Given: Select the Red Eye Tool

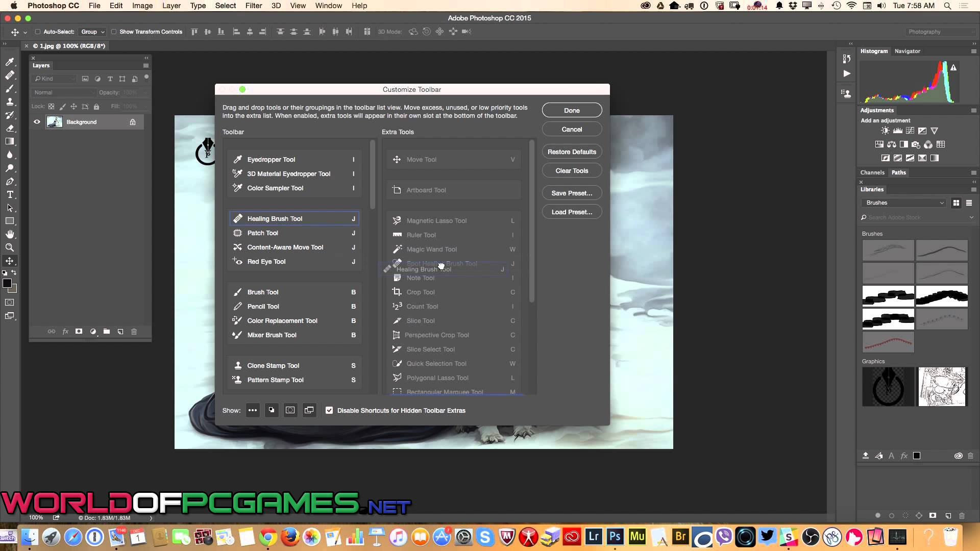Looking at the screenshot, I should (266, 262).
